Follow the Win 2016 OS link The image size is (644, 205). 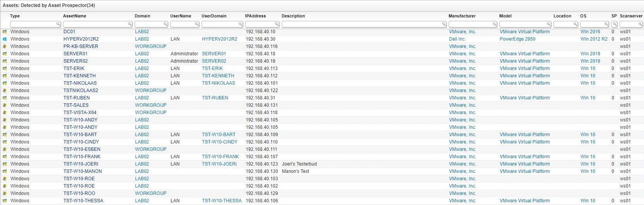(x=590, y=32)
